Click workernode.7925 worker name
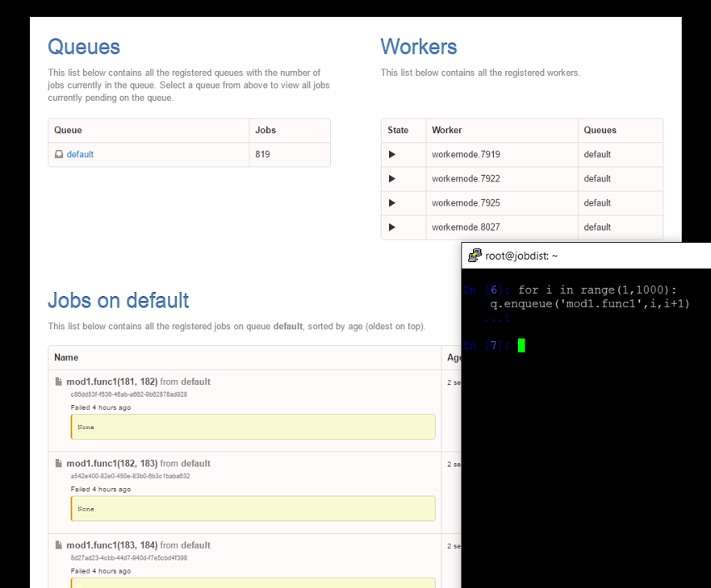711x588 pixels. coord(466,202)
